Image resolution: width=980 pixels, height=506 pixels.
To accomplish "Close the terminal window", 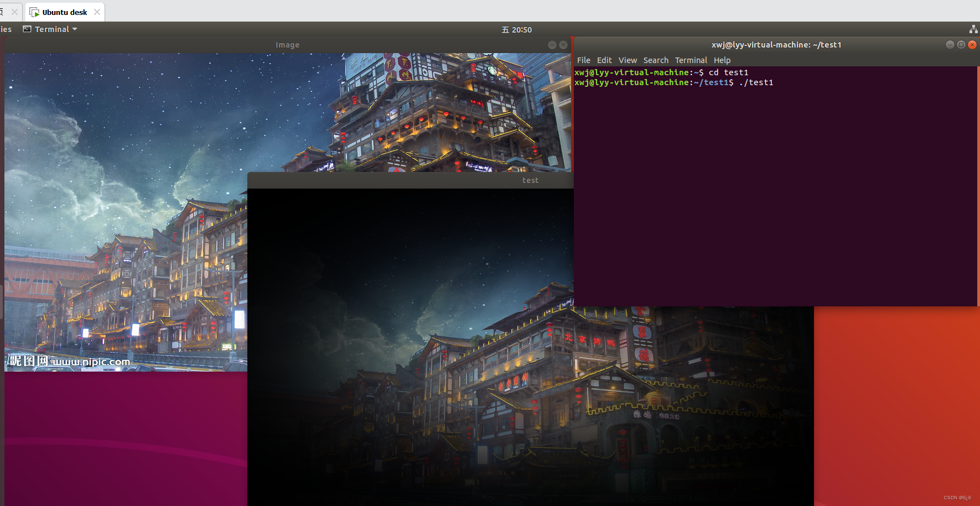I will pos(972,45).
